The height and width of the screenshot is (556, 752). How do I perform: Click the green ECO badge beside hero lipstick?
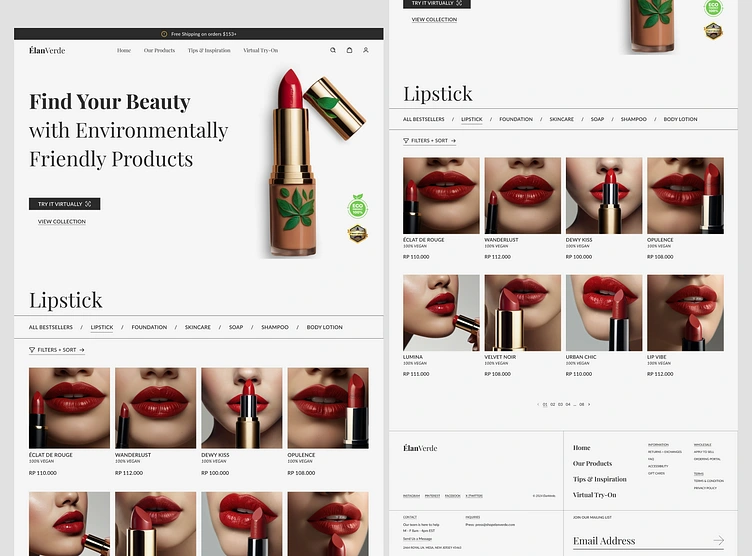358,206
